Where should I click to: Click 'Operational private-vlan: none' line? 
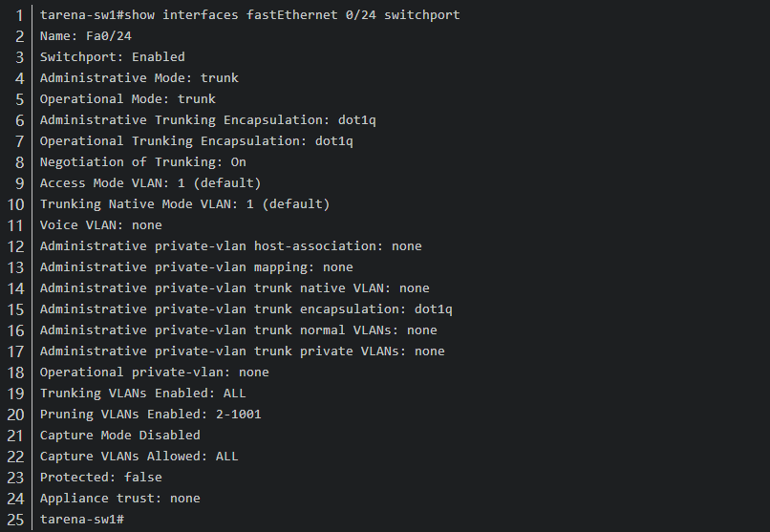pyautogui.click(x=154, y=372)
